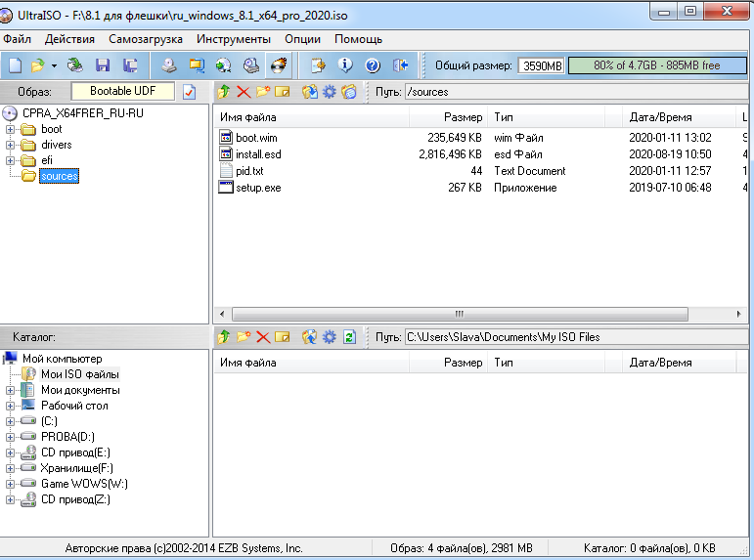Viewport: 754px width, 560px height.
Task: Select CD привод(E:) in catalog tree
Action: pyautogui.click(x=75, y=452)
